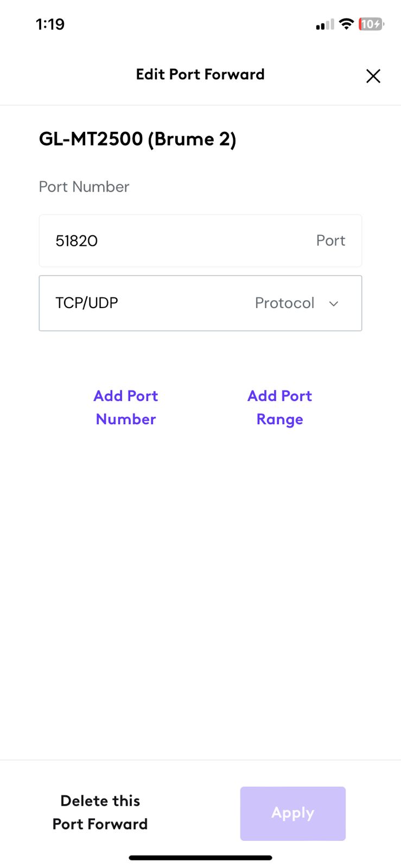The width and height of the screenshot is (401, 868).
Task: Tap the cellular signal bars icon
Action: [324, 24]
